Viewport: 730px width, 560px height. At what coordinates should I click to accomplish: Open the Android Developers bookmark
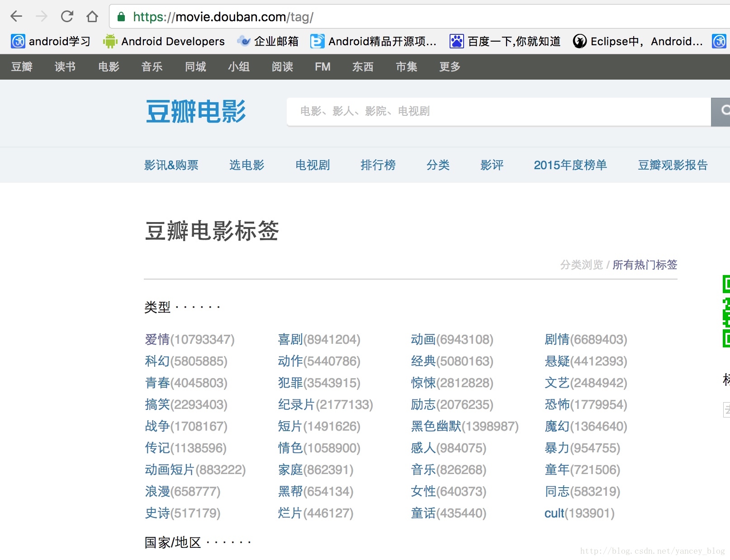point(164,42)
